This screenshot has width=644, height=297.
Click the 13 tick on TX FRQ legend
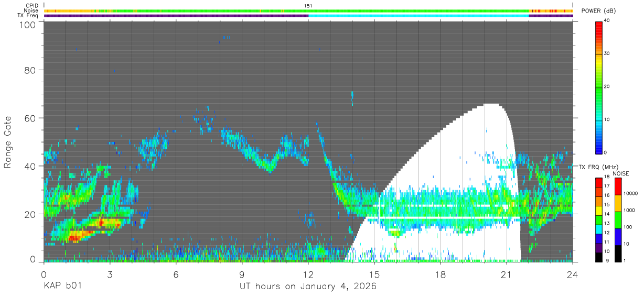click(x=607, y=223)
